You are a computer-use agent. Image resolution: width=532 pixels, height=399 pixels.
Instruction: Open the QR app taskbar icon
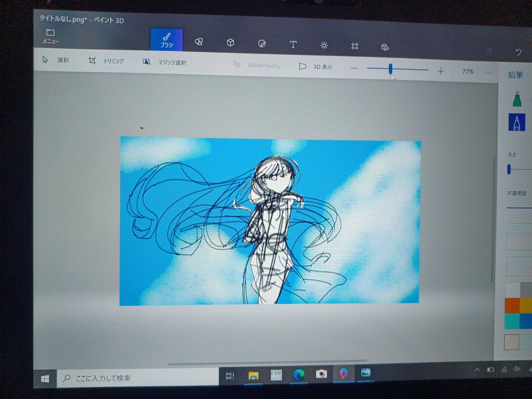tap(276, 375)
